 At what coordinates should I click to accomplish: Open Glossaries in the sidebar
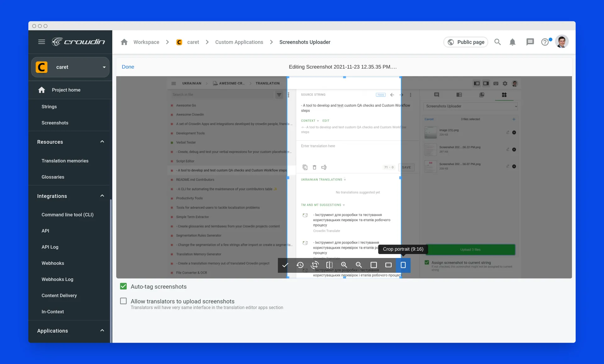pyautogui.click(x=53, y=177)
